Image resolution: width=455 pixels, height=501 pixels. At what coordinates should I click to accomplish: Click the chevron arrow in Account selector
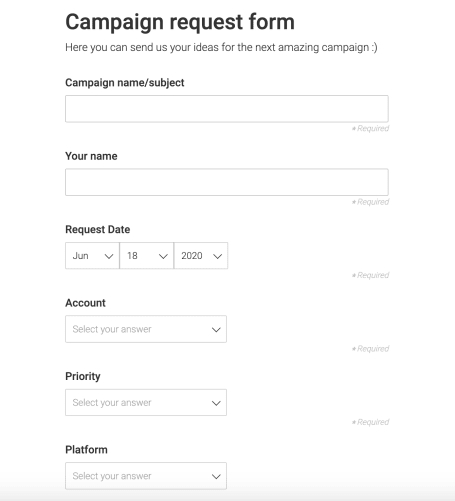(216, 330)
